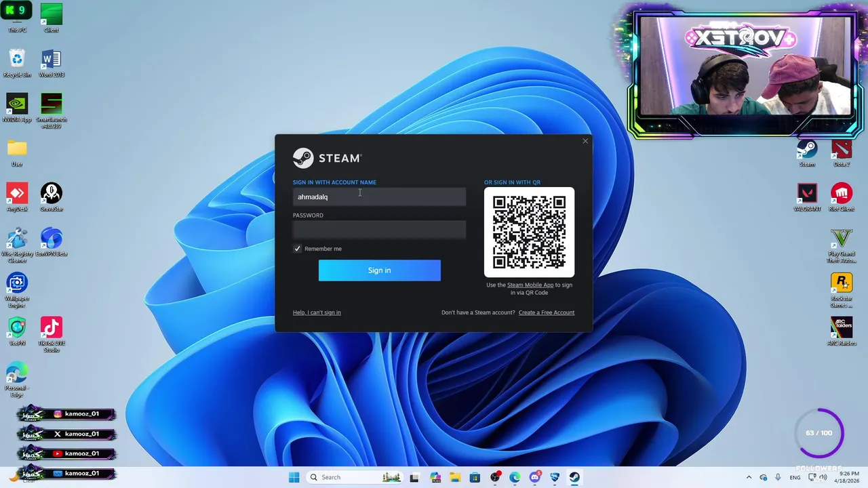Click the Discord taskbar icon
Image resolution: width=868 pixels, height=488 pixels.
535,477
